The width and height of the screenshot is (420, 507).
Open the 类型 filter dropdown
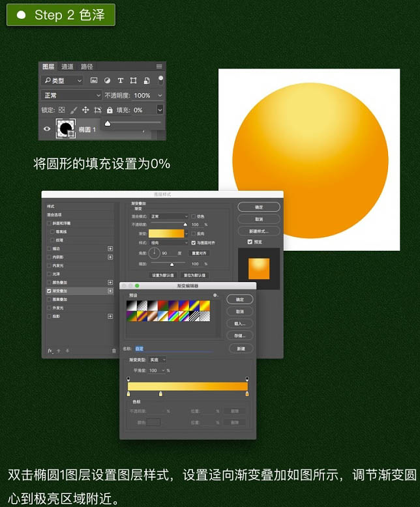[x=63, y=81]
